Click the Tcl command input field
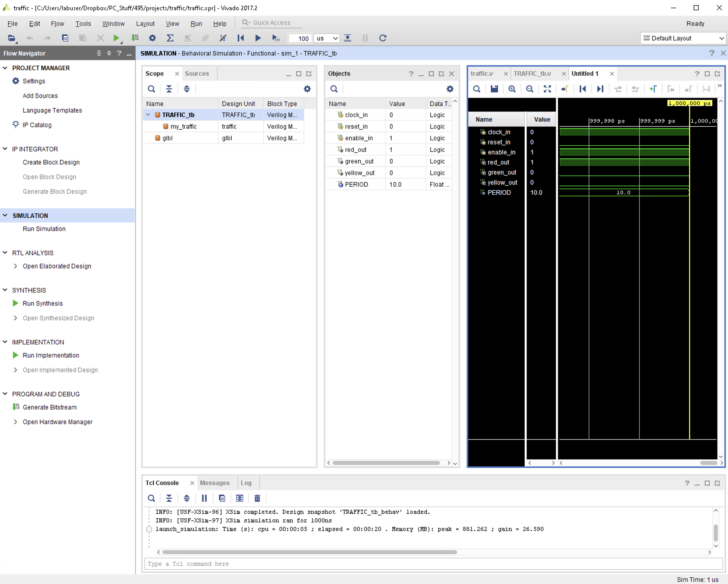The width and height of the screenshot is (728, 584). point(432,564)
